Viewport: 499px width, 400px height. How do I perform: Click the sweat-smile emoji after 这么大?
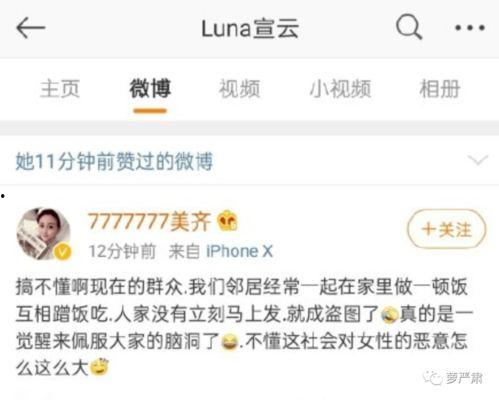[100, 368]
